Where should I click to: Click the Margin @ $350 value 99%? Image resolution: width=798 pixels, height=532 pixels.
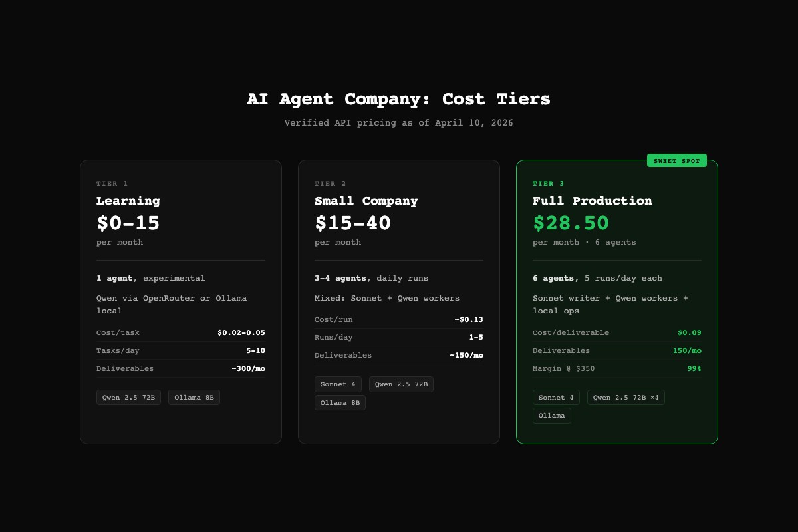694,368
